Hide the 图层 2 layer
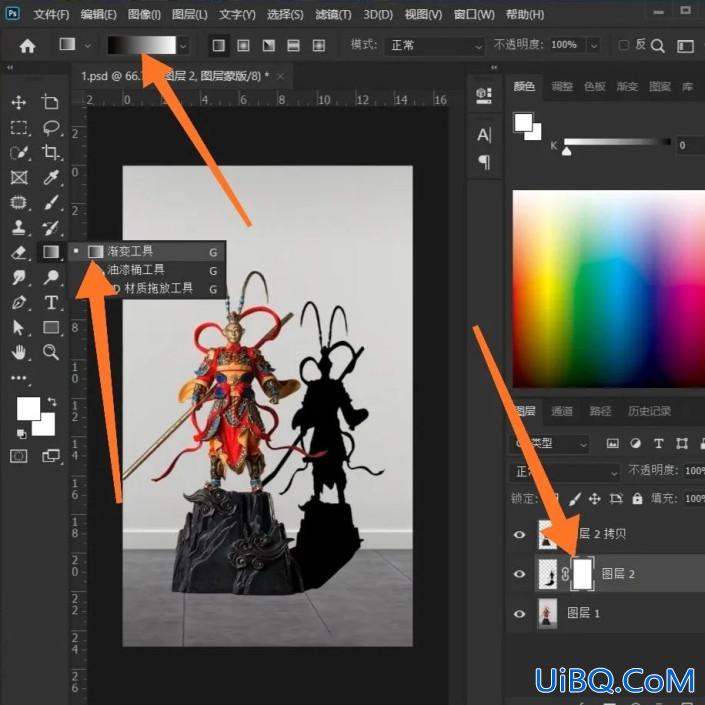 click(x=519, y=574)
